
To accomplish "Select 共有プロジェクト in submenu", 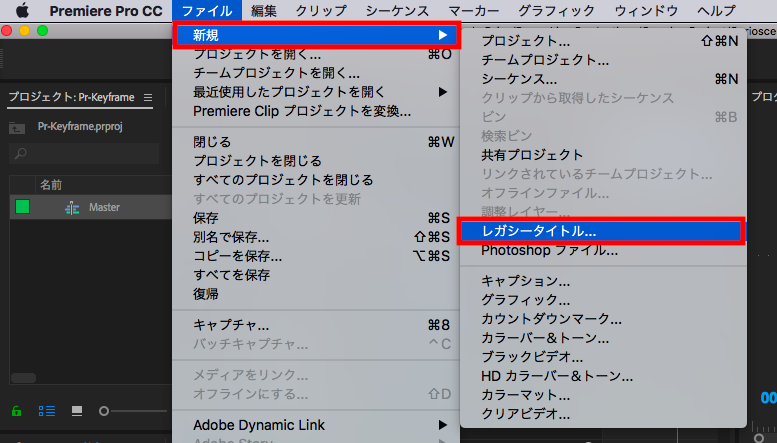I will tap(604, 155).
